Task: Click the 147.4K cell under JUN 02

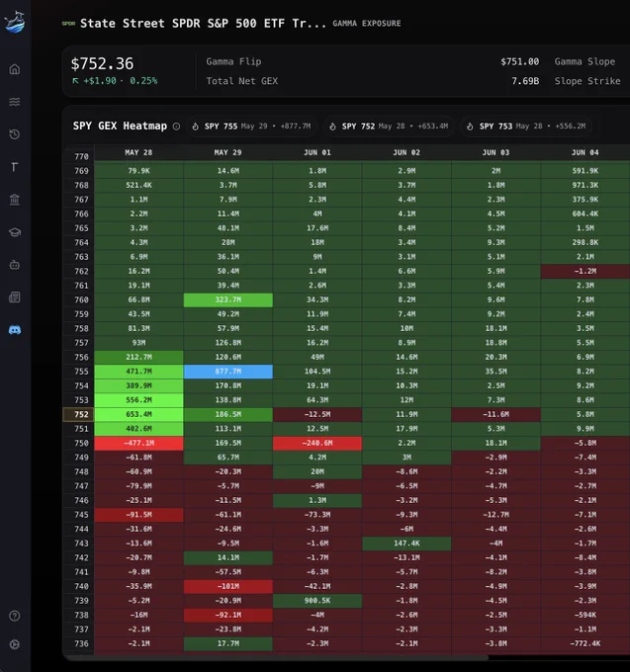Action: click(x=406, y=544)
